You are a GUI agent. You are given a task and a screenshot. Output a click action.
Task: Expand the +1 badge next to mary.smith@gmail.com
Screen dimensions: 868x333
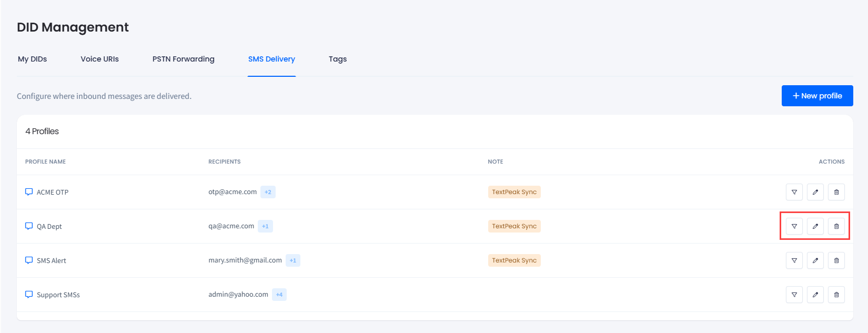point(293,260)
